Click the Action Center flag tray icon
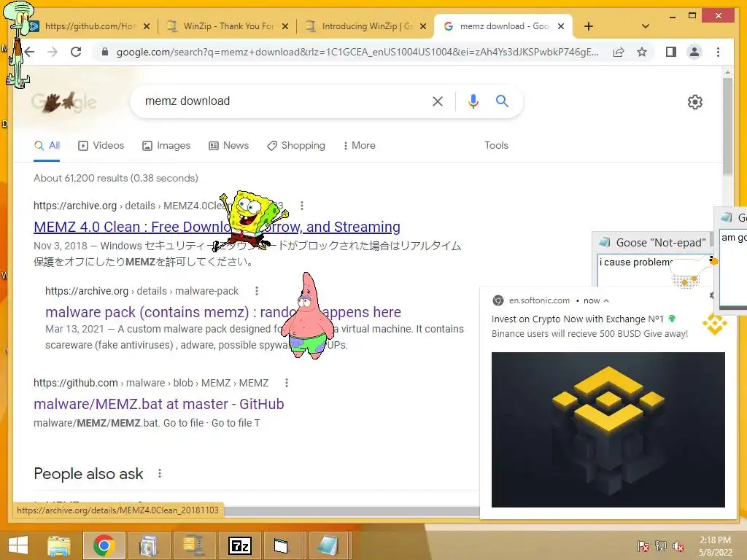Viewport: 747px width, 560px height. click(x=643, y=546)
